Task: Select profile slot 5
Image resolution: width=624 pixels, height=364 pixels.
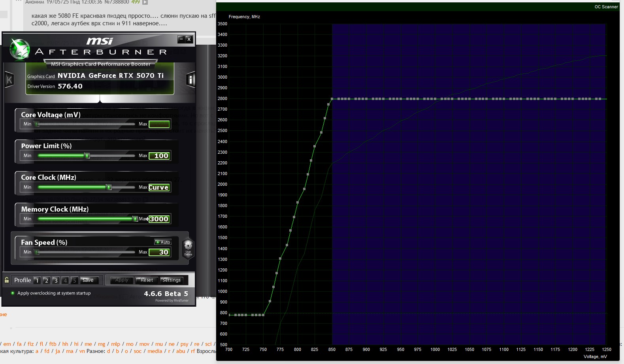Action: [x=74, y=280]
